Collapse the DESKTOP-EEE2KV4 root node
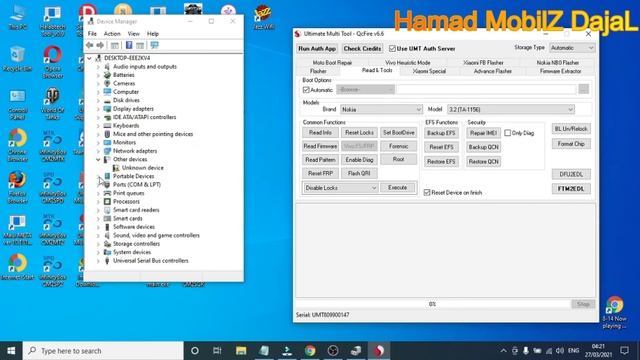This screenshot has width=640, height=360. (x=89, y=58)
